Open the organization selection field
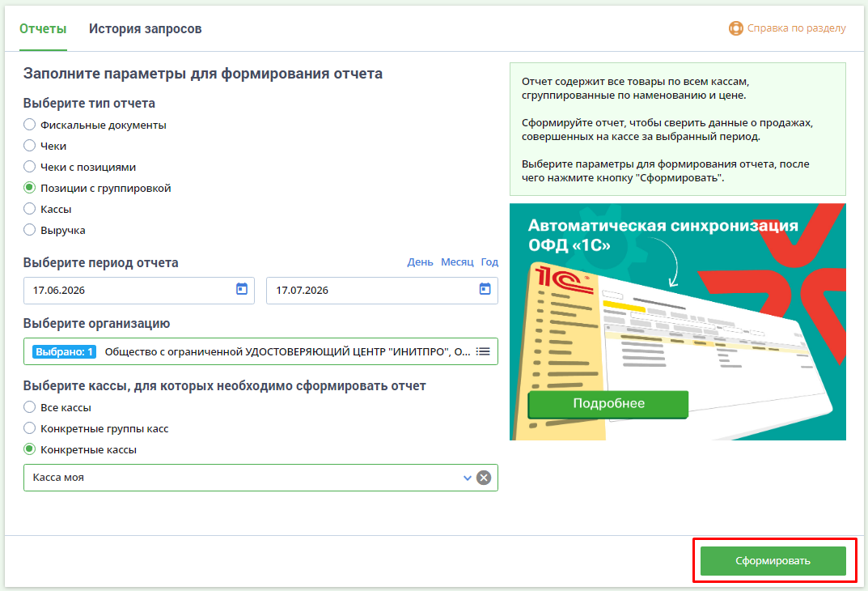 pyautogui.click(x=260, y=351)
